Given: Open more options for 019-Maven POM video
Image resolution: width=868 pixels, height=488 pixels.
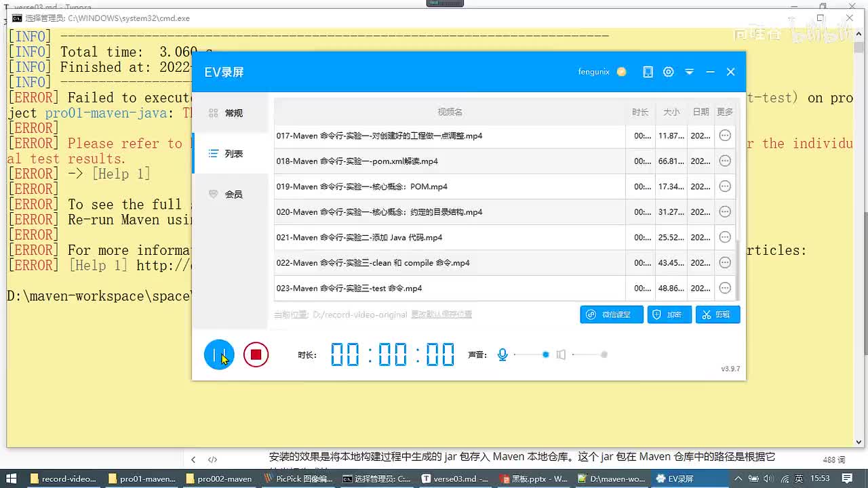Looking at the screenshot, I should tap(725, 186).
